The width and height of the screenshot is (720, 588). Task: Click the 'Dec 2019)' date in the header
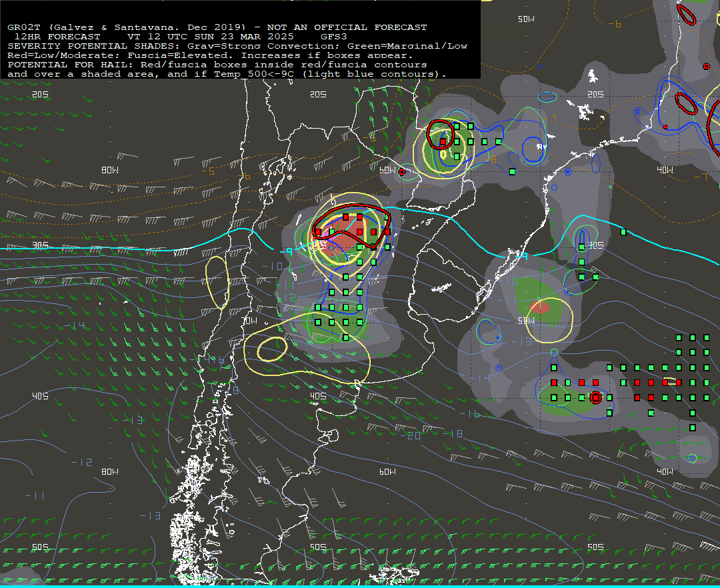click(x=217, y=27)
